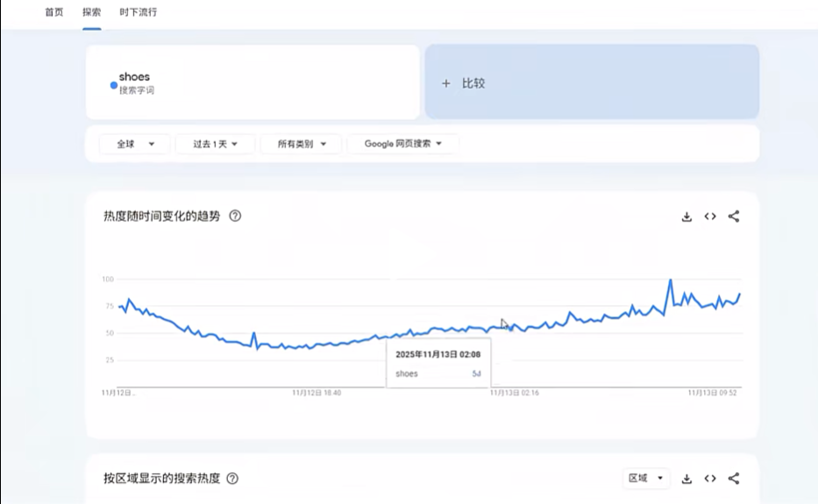Download the interest over time chart CSV
The width and height of the screenshot is (818, 504).
[x=686, y=217]
